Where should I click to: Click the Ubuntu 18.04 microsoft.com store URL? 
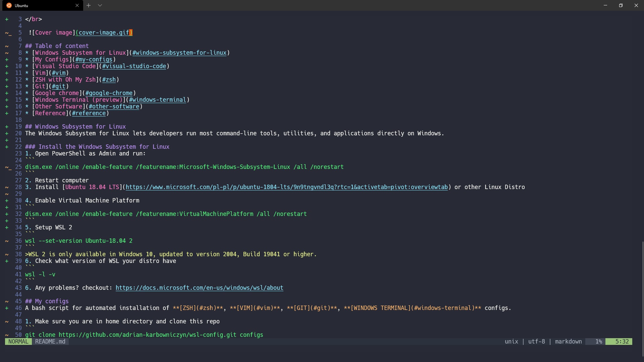pos(287,187)
